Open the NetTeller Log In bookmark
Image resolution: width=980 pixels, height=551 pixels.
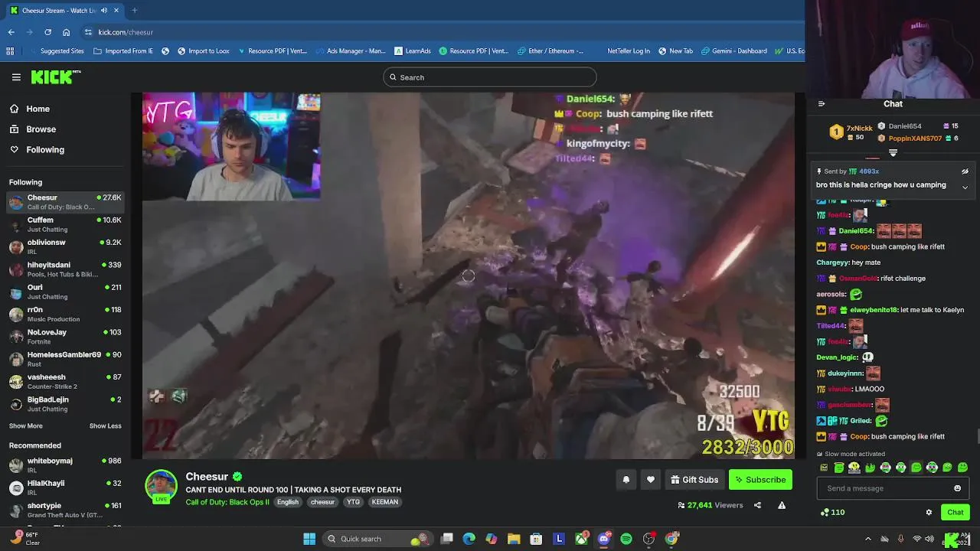tap(629, 51)
